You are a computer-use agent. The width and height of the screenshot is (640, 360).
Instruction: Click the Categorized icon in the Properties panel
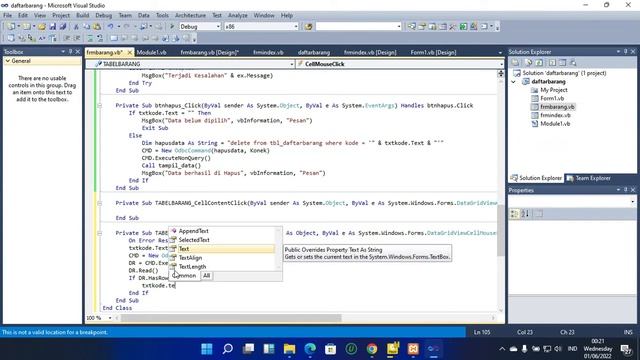pos(515,213)
